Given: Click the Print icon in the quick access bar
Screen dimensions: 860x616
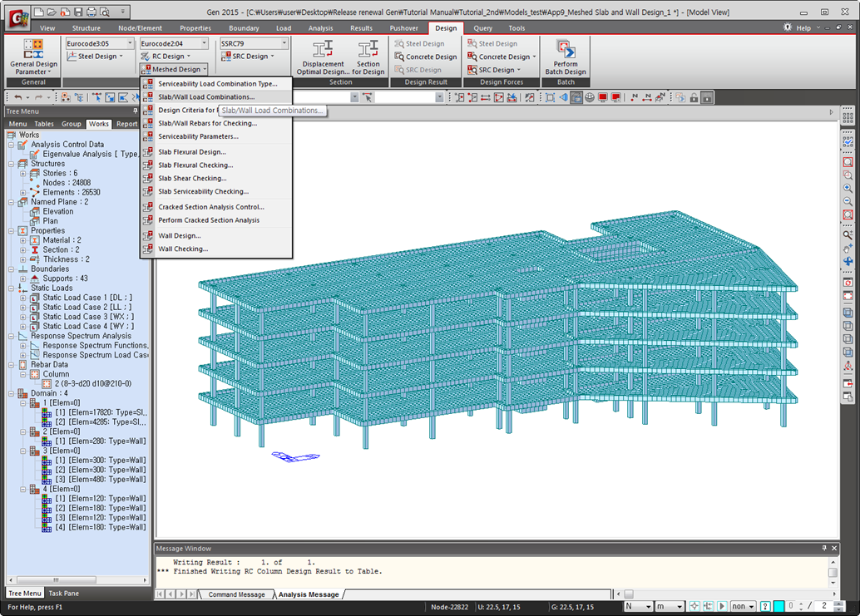Looking at the screenshot, I should pos(91,12).
